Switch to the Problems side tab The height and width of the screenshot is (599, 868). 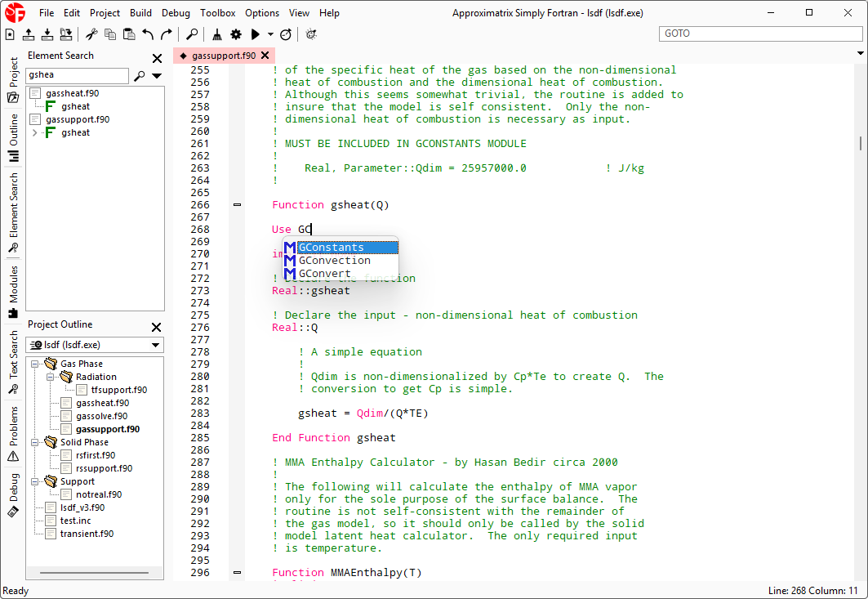tap(13, 435)
